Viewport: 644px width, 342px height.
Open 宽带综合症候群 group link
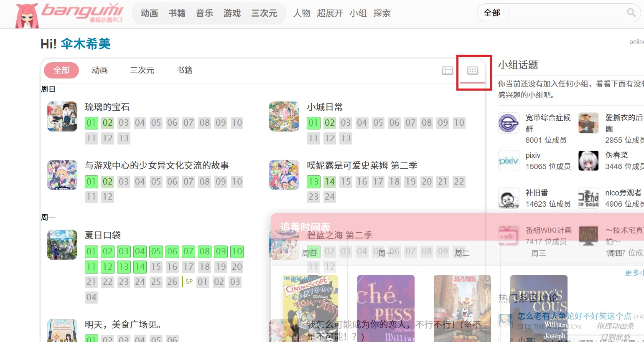point(548,123)
